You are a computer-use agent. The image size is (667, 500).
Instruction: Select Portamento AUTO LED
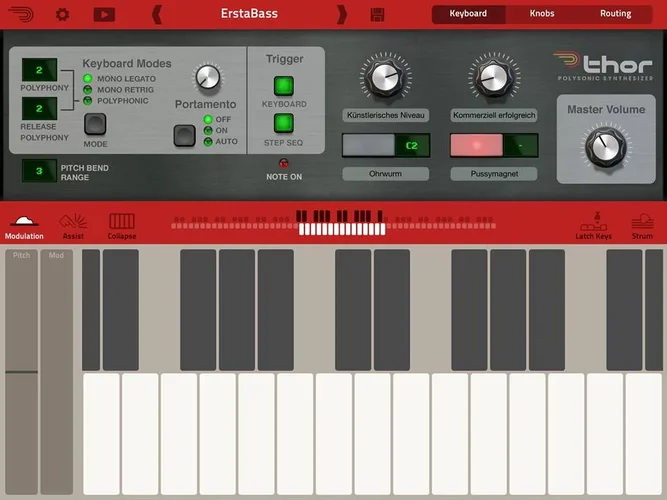(208, 142)
